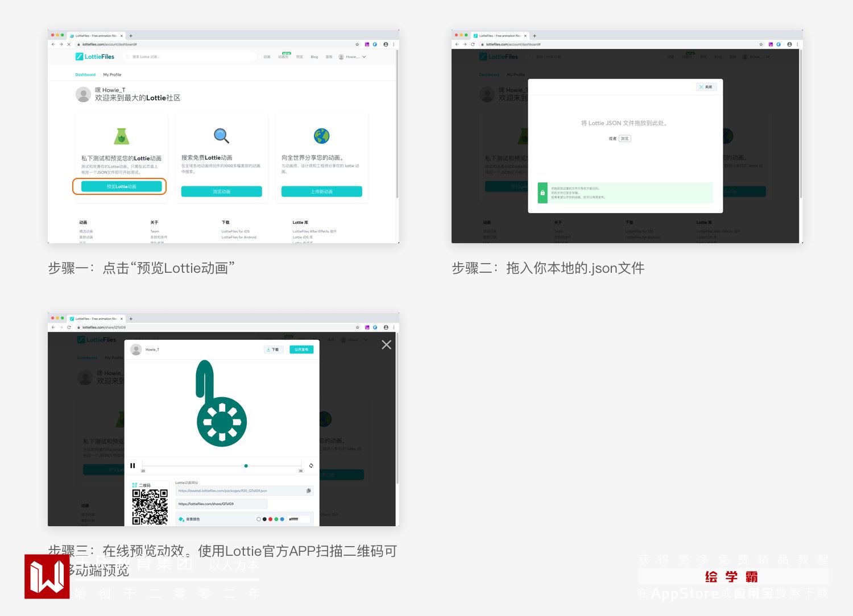Click the QR code image
The width and height of the screenshot is (853, 616).
coord(150,507)
